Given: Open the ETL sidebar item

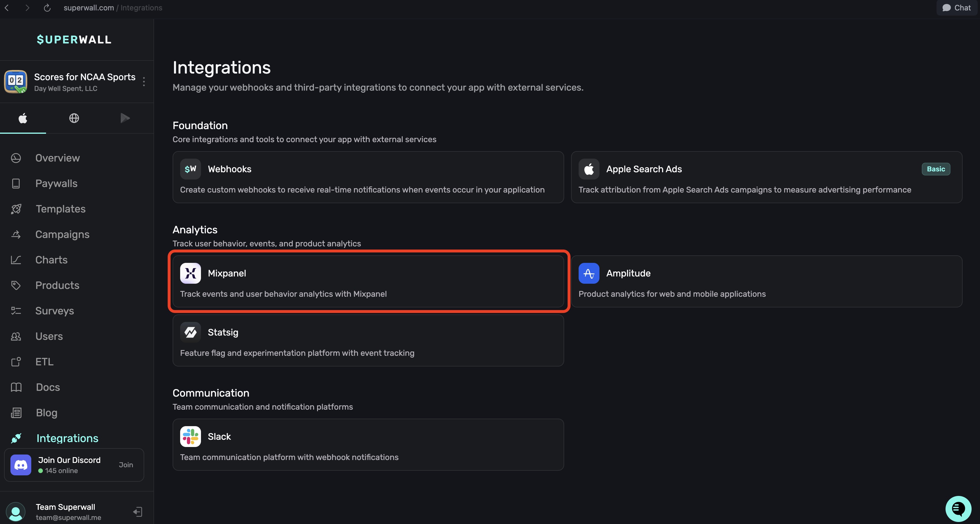Looking at the screenshot, I should 45,362.
